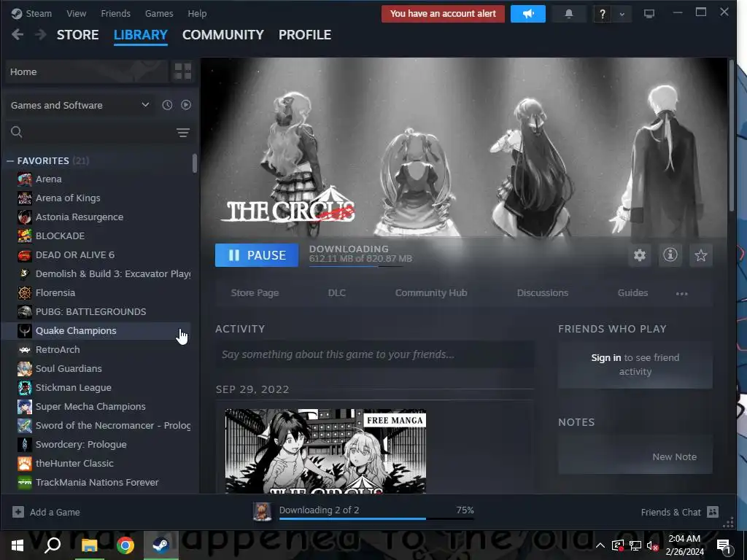
Task: Select DEAD OR ALIVE 6
Action: pos(98,254)
